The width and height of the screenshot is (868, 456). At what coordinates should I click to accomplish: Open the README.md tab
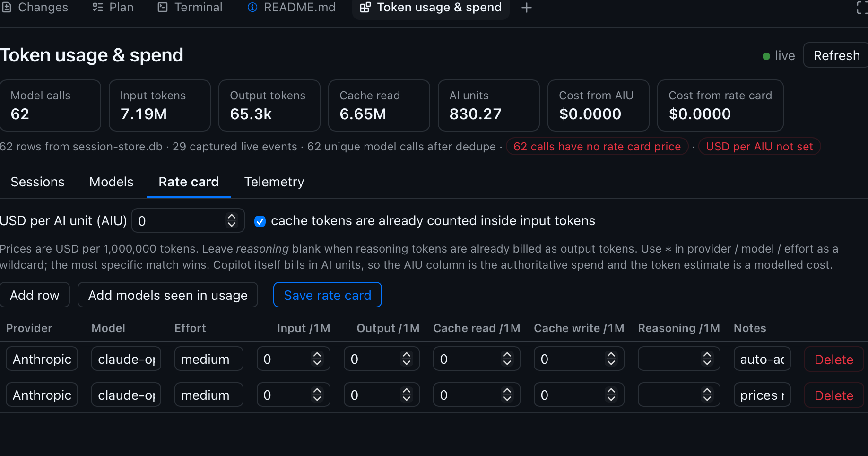click(x=292, y=8)
